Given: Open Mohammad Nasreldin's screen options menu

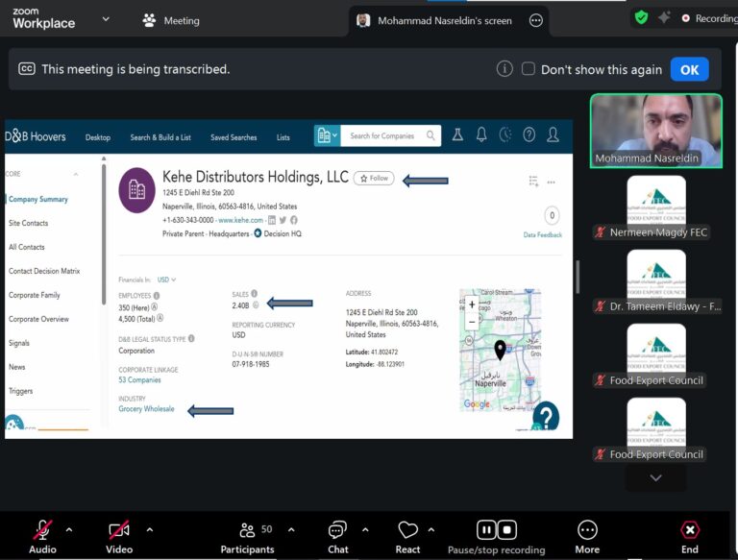Looking at the screenshot, I should point(536,20).
